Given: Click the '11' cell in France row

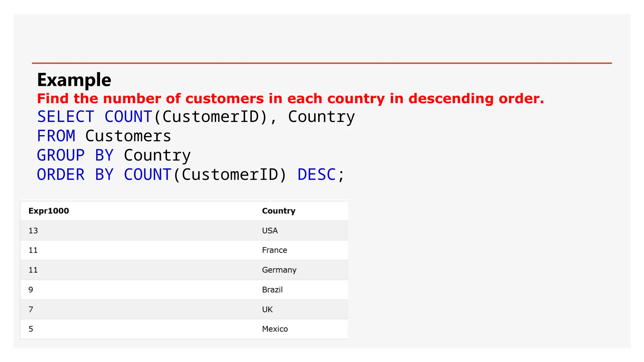Looking at the screenshot, I should (33, 250).
